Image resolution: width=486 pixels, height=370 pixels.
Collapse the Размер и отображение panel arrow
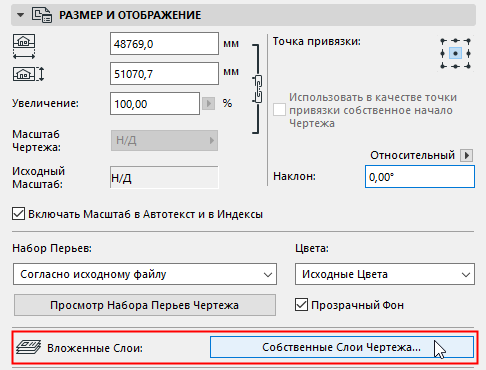coord(20,15)
